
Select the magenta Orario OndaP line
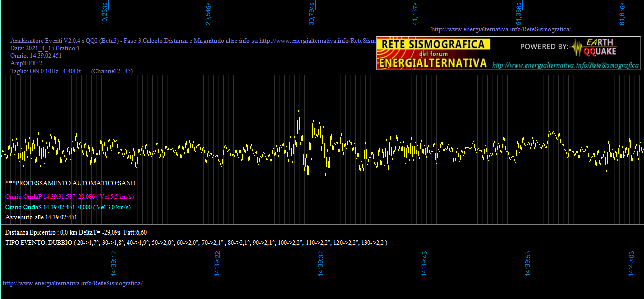click(x=70, y=196)
